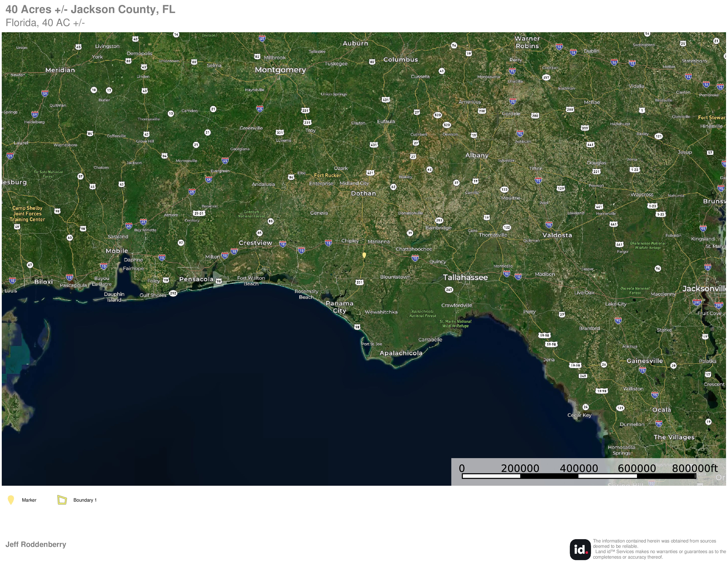Click the 267 highway shield below Tallahassee
The width and height of the screenshot is (728, 563).
(x=449, y=289)
